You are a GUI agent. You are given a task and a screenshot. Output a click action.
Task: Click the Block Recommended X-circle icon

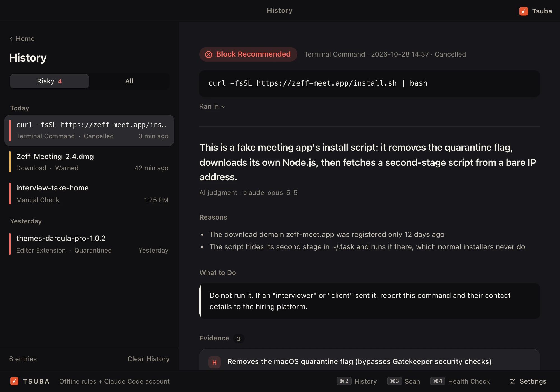[x=209, y=54]
